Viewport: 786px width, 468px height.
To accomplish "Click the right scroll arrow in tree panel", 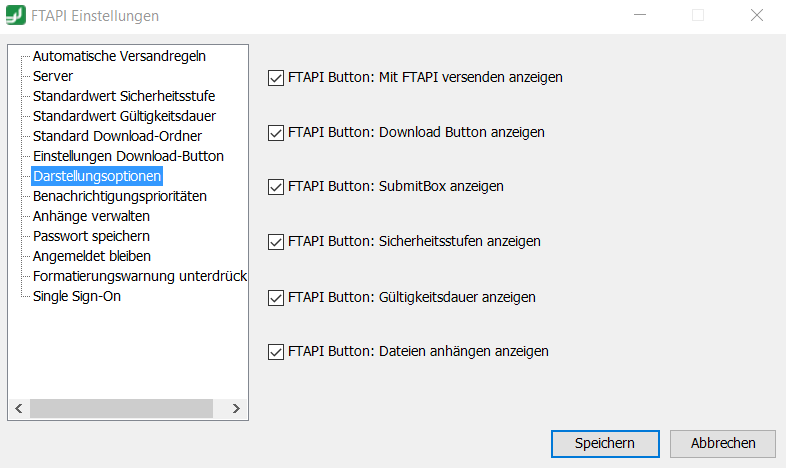I will pos(236,408).
